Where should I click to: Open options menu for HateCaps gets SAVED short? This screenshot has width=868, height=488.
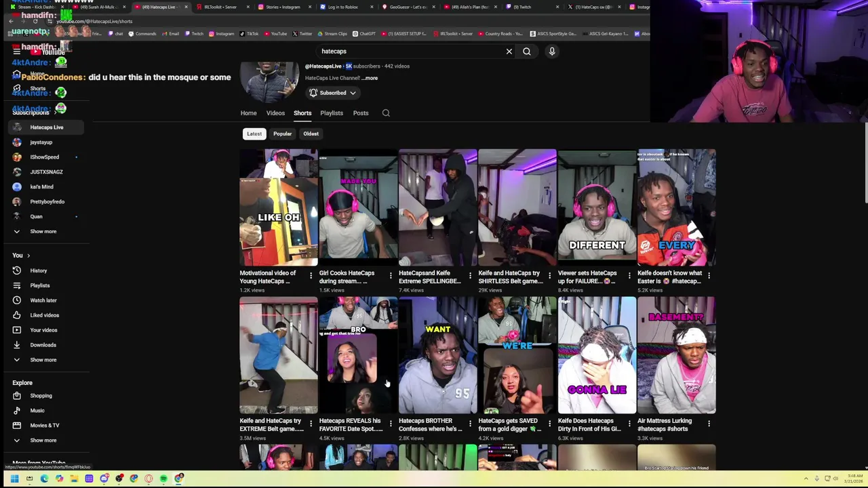pos(550,424)
